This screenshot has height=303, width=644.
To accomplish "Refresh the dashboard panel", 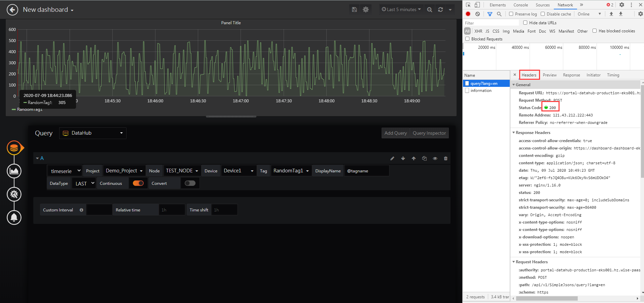I will [x=440, y=9].
